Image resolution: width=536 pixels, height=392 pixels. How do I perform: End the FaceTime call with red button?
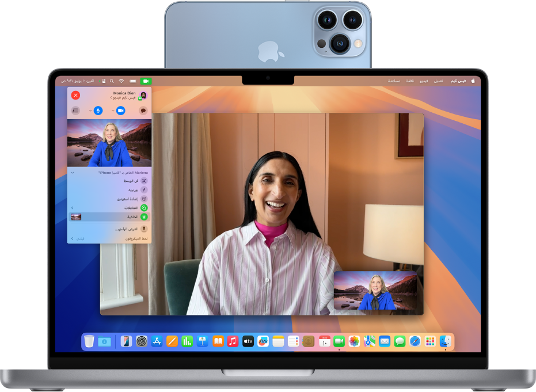75,96
